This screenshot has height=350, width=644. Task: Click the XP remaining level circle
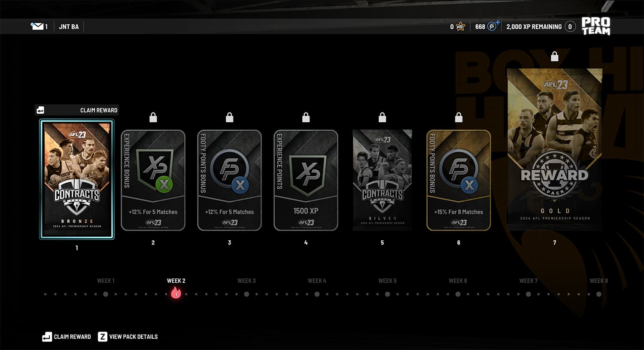[x=570, y=27]
